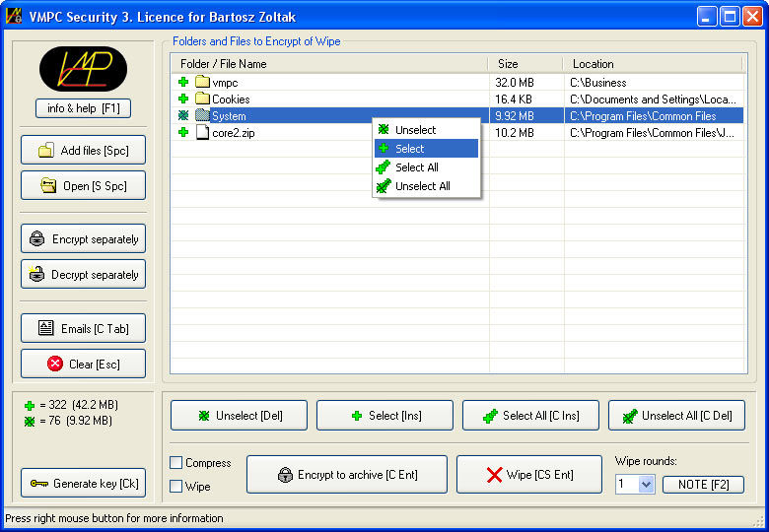Click the Cookies folder icon
The width and height of the screenshot is (769, 532).
[x=202, y=99]
